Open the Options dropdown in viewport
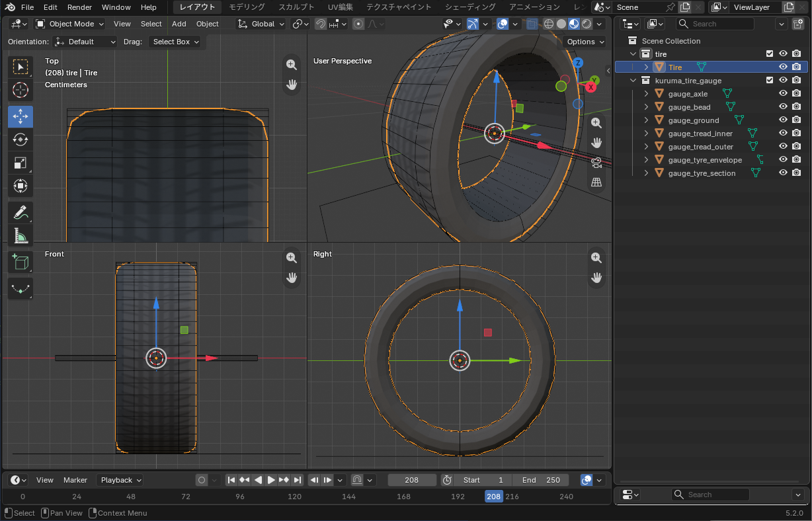The image size is (812, 521). [585, 42]
